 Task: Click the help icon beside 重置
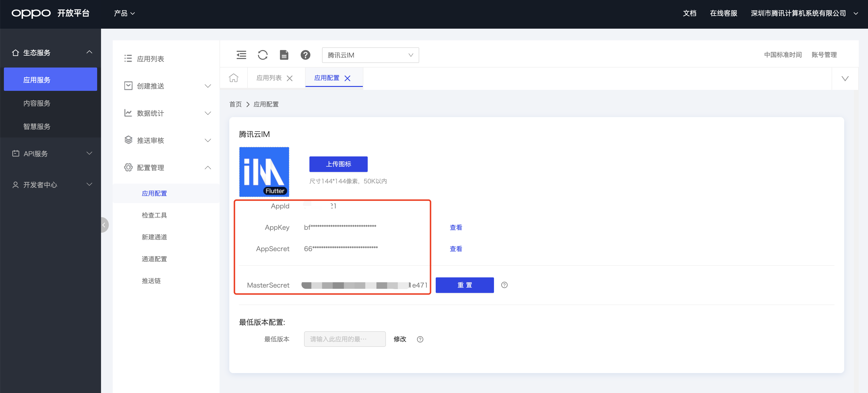pyautogui.click(x=504, y=285)
